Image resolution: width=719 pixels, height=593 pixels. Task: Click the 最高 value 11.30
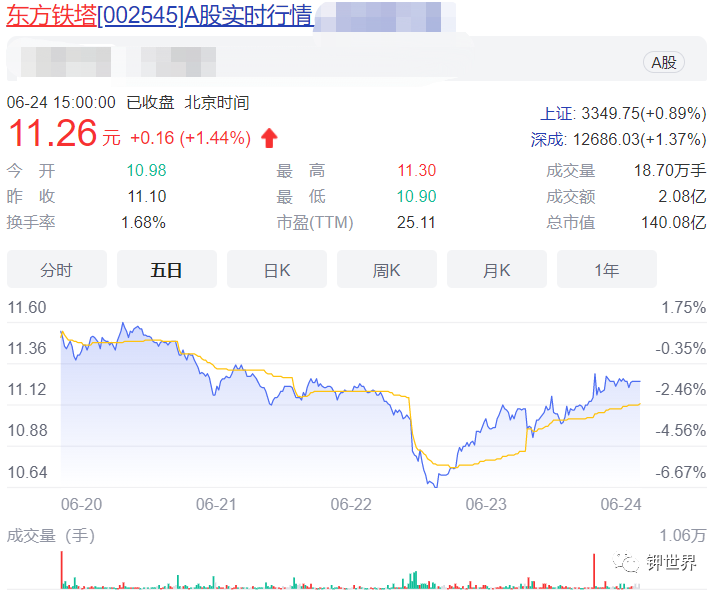(x=416, y=171)
